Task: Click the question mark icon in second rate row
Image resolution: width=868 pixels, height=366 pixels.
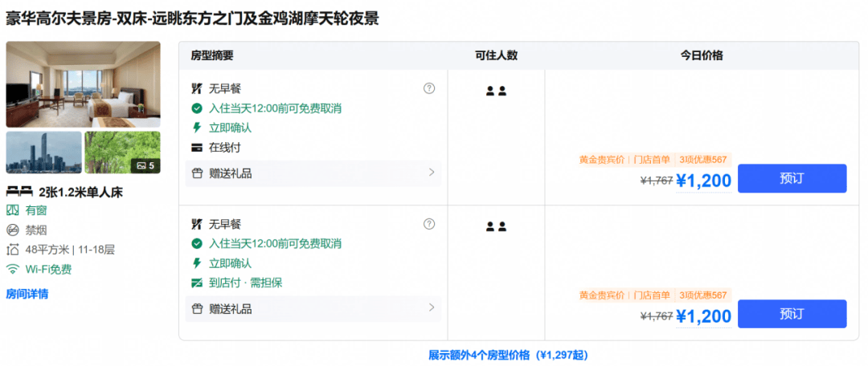Action: 429,224
